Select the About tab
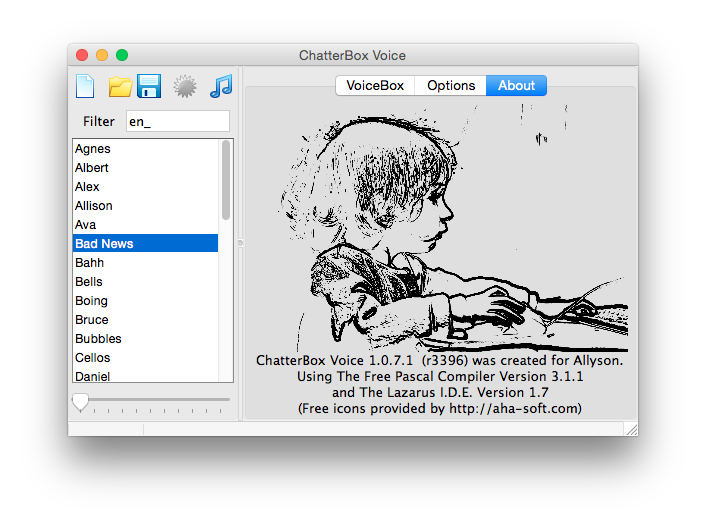Viewport: 706px width, 528px height. (516, 85)
